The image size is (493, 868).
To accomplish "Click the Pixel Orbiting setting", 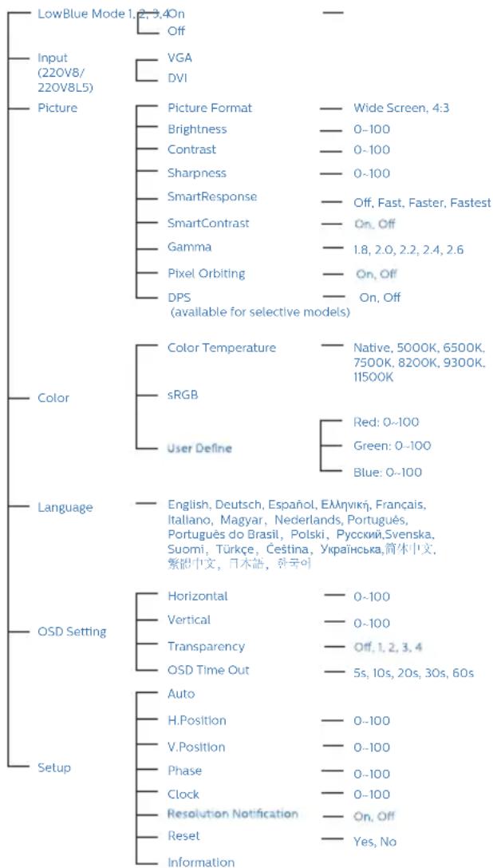I will coord(206,273).
